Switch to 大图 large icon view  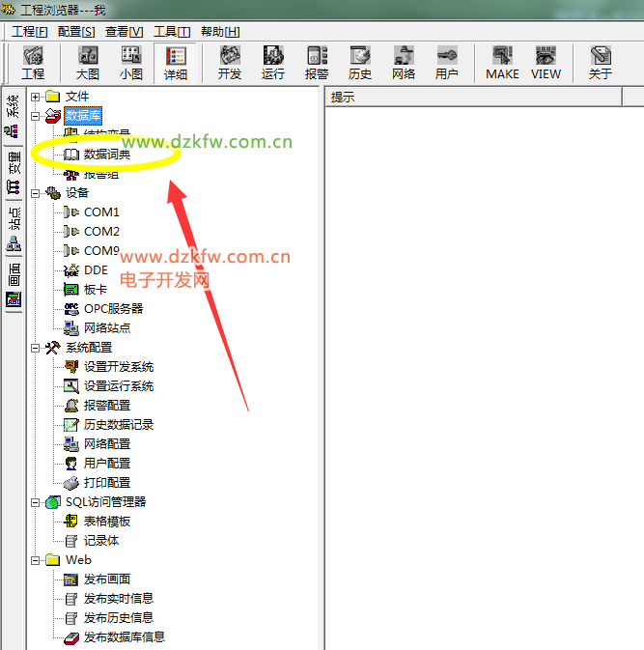[x=88, y=63]
